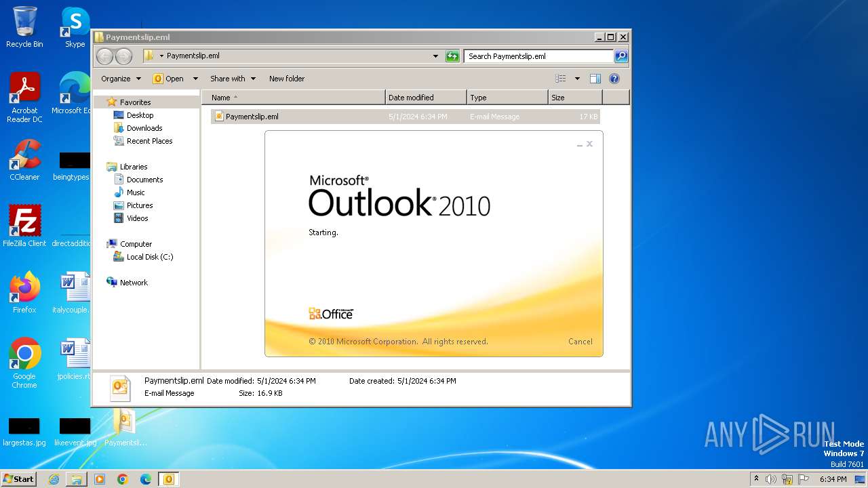The width and height of the screenshot is (868, 488).
Task: Sort by Date modified column
Action: click(426, 98)
